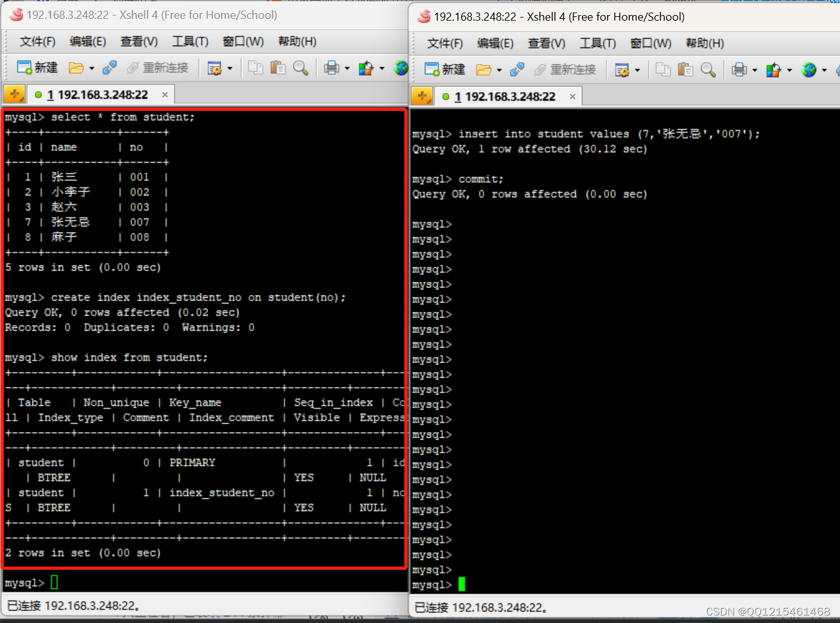The width and height of the screenshot is (840, 623).
Task: Expand color scheme dropdown arrow in left window
Action: 381,68
